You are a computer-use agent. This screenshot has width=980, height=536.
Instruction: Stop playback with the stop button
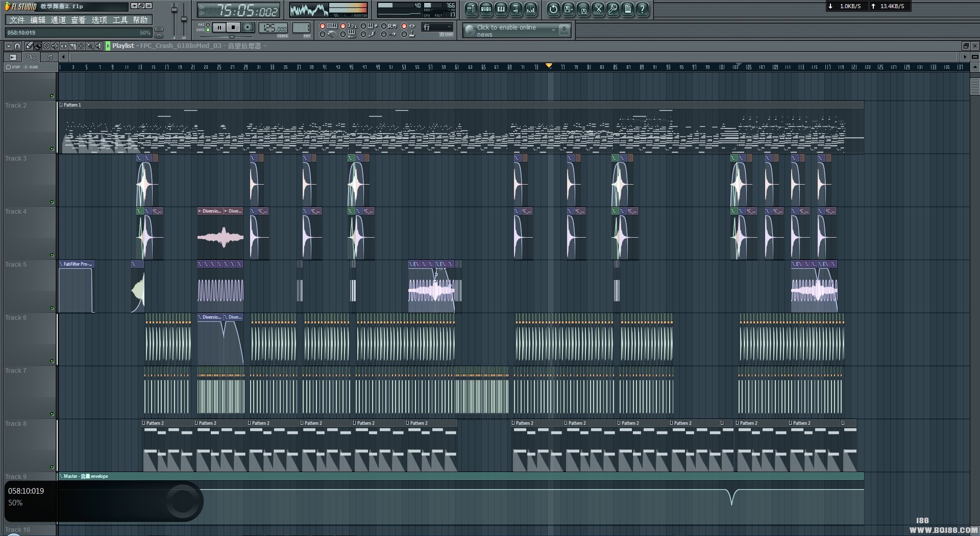pos(233,27)
